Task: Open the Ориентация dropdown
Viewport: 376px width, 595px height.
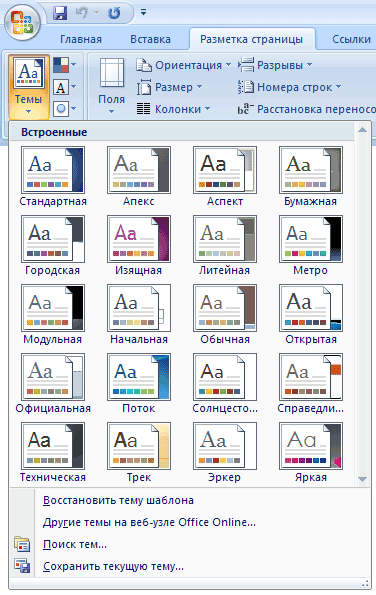Action: click(x=184, y=65)
